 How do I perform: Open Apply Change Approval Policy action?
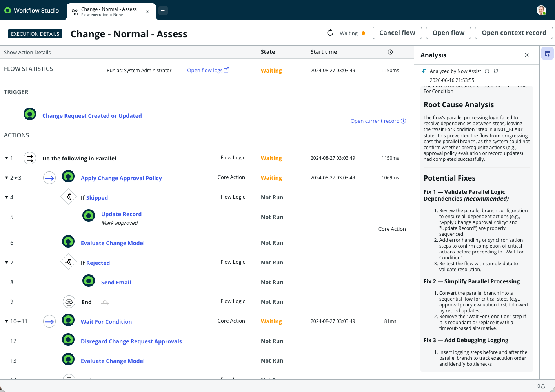click(x=121, y=178)
